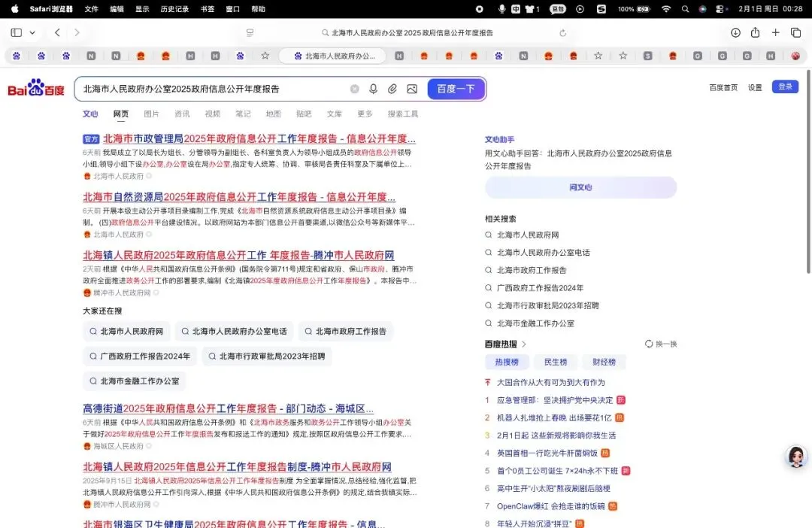Open Control Center in the menu bar
The image size is (812, 528).
721,9
